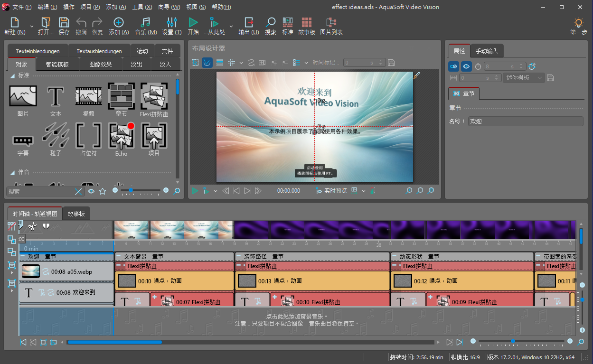Click the save icon next to 时间标记 field
The image size is (593, 364).
[391, 63]
